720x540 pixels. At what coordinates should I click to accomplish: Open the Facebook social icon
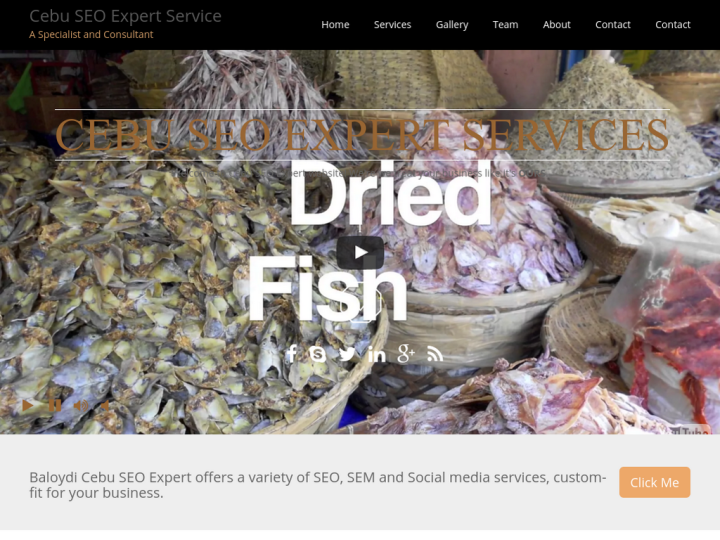tap(292, 354)
